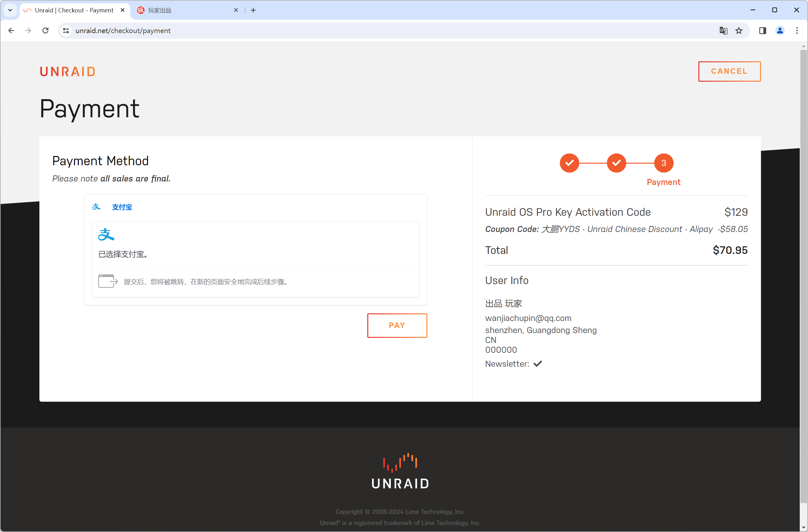
Task: Open the Chrome profile avatar
Action: (780, 31)
